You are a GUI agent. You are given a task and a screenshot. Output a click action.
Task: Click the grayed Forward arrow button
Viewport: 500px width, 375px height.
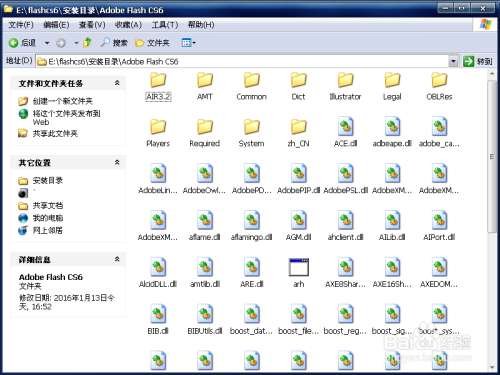point(61,43)
